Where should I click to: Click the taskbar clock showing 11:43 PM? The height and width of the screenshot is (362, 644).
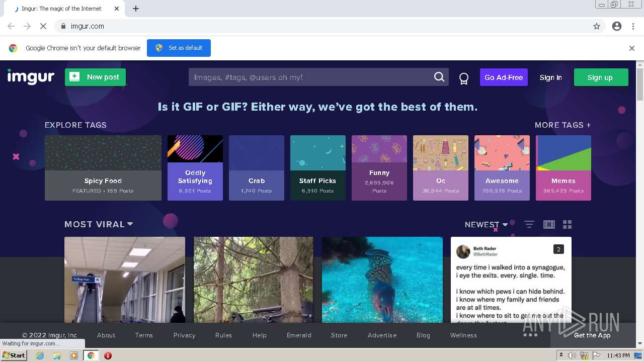pos(618,355)
